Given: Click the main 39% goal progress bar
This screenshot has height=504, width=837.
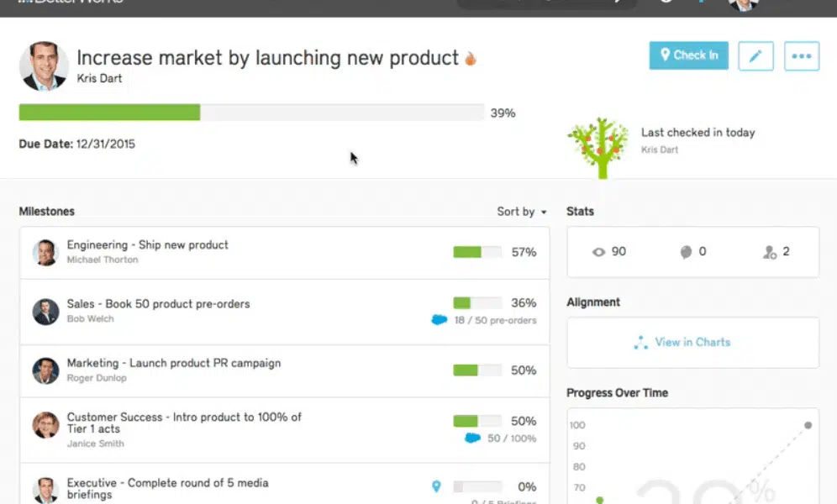Looking at the screenshot, I should [x=251, y=113].
